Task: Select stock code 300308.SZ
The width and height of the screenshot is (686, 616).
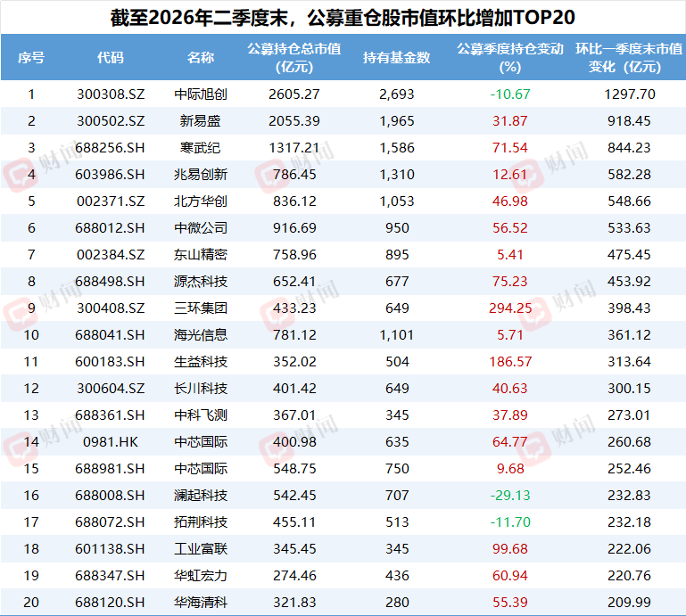Action: pyautogui.click(x=111, y=94)
